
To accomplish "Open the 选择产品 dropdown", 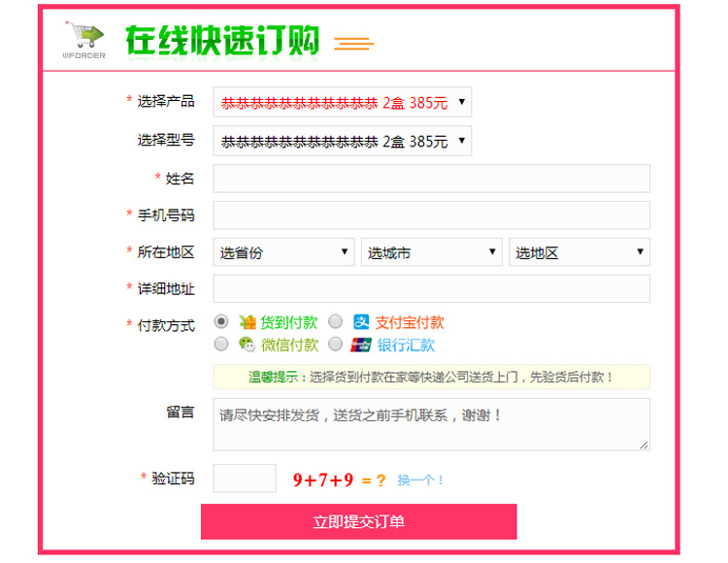I will 343,102.
